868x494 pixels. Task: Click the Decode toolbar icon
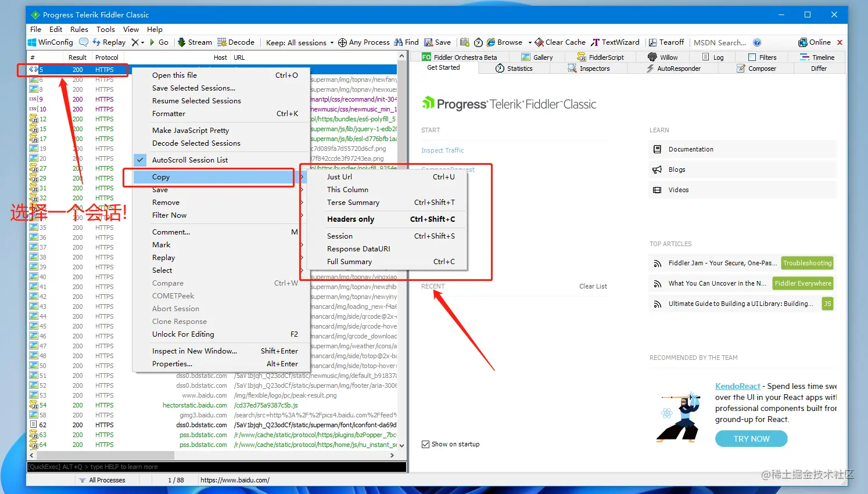(x=222, y=42)
